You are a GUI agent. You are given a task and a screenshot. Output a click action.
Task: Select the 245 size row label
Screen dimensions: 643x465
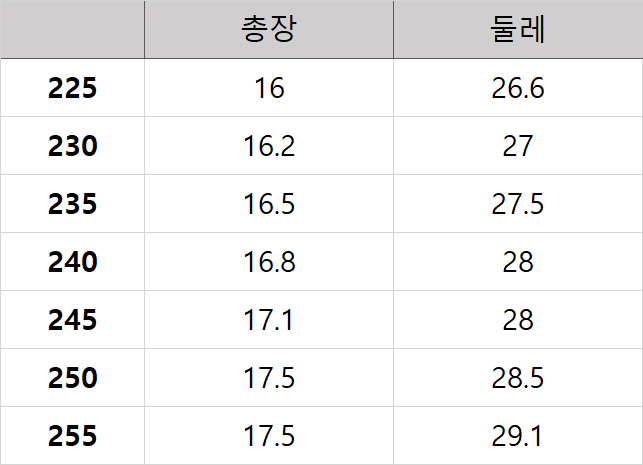coord(73,320)
